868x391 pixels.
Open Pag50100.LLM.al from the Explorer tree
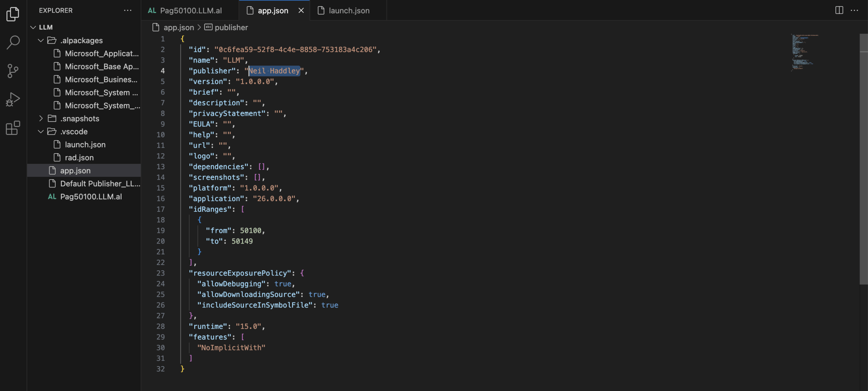coord(91,197)
